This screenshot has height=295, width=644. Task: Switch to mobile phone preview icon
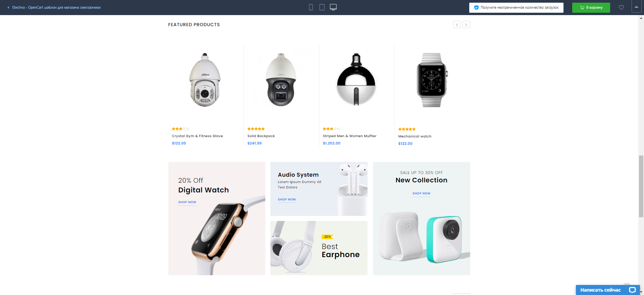click(x=311, y=7)
